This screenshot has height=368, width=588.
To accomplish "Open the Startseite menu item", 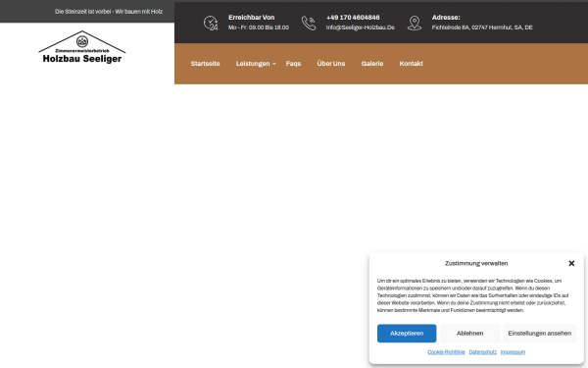I will click(x=205, y=64).
